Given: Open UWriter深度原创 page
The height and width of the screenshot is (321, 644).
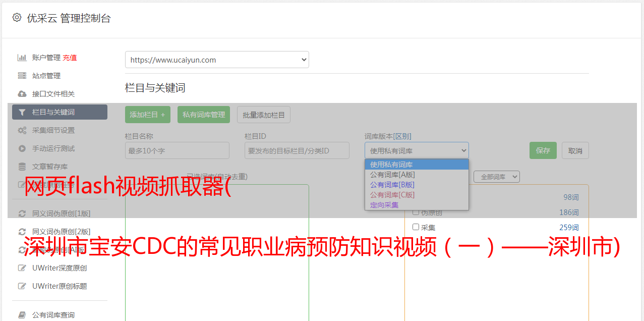Looking at the screenshot, I should tap(60, 268).
